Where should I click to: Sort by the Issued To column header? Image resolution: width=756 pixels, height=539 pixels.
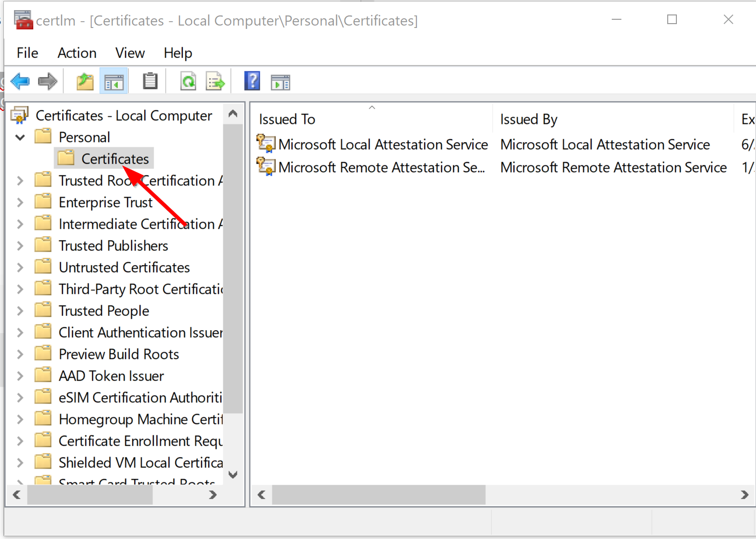click(x=371, y=118)
